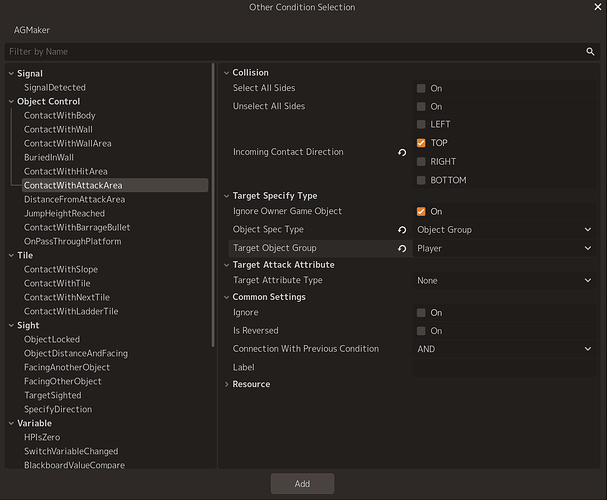
Task: Open Target Object Group dropdown showing Player
Action: 504,248
